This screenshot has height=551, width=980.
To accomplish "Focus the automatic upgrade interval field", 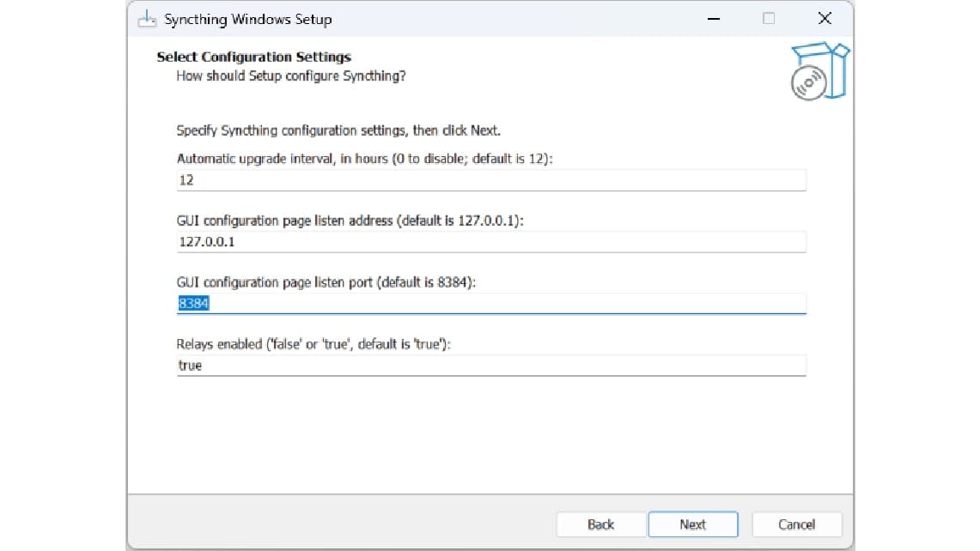I will tap(491, 180).
